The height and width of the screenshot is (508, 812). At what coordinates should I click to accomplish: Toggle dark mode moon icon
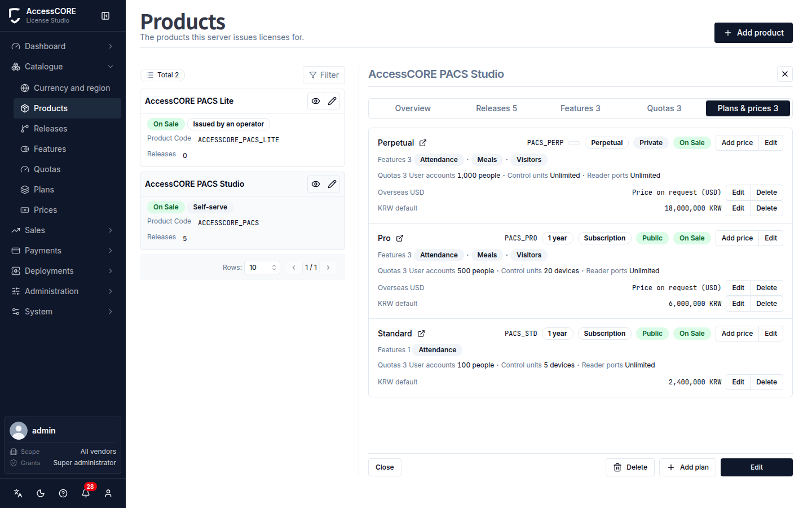click(41, 493)
